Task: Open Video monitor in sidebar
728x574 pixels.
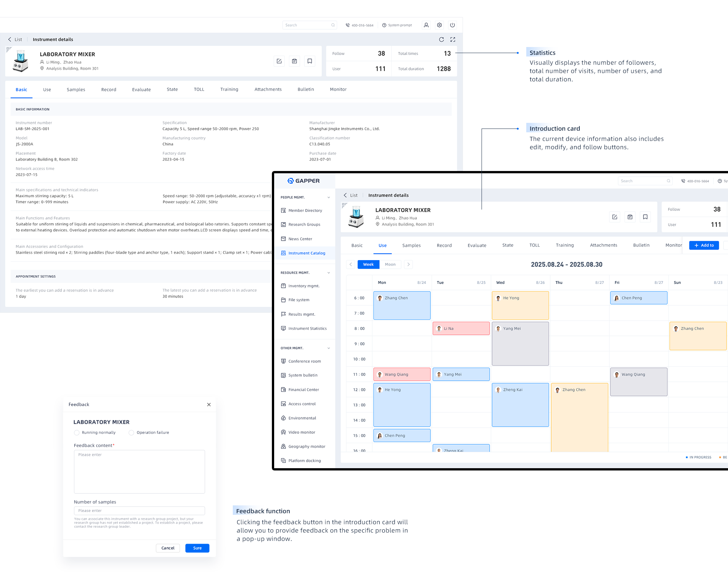Action: coord(301,432)
